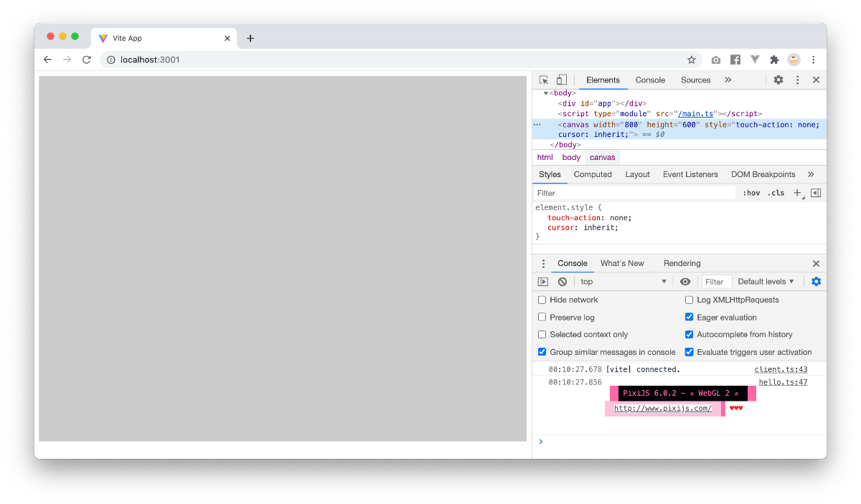The width and height of the screenshot is (861, 504).
Task: Toggle element state with :hov
Action: (751, 193)
